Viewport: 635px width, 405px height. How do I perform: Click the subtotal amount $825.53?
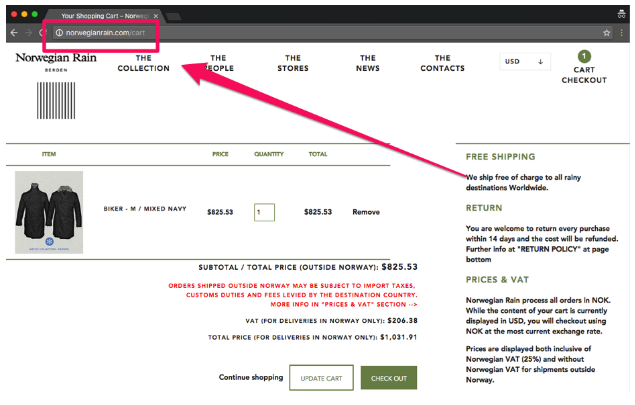tap(399, 267)
